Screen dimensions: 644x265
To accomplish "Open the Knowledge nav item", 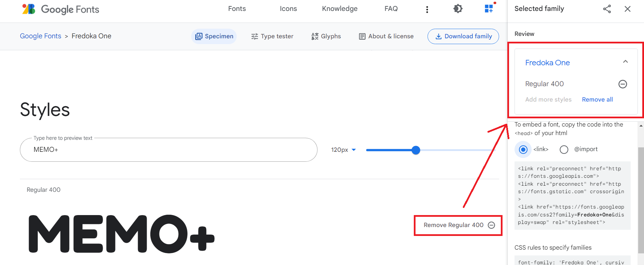I will 340,9.
